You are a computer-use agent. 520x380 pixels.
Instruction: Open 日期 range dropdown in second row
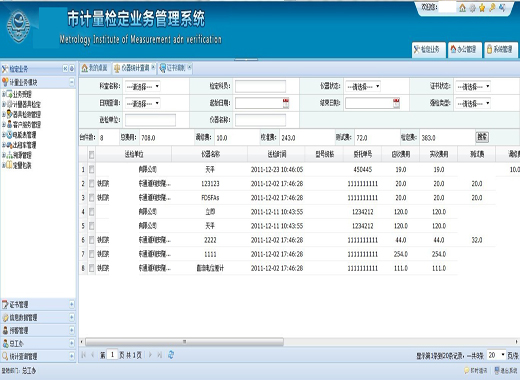pyautogui.click(x=143, y=103)
